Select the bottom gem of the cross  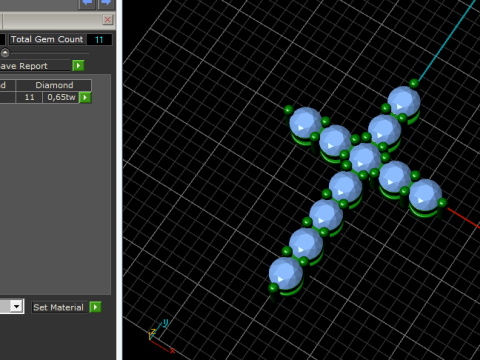(286, 273)
